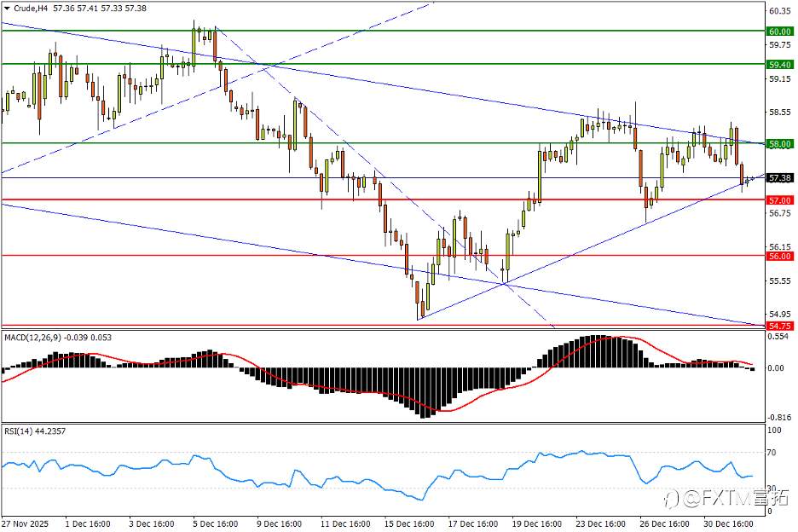Open the chart menu triangle beside Crude,H4
This screenshot has height=532, width=798.
pos(7,9)
